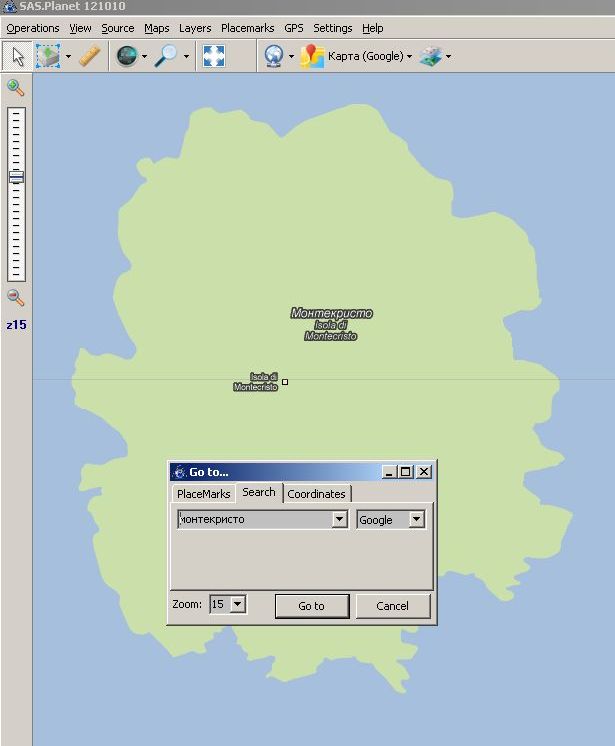Activate the ruler distance measurement tool
The height and width of the screenshot is (746, 615).
90,57
